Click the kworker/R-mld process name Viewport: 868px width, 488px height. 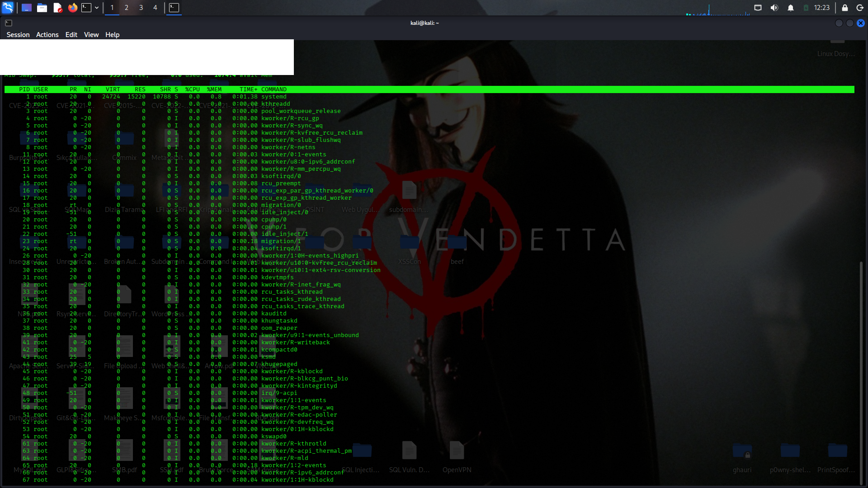click(x=285, y=458)
